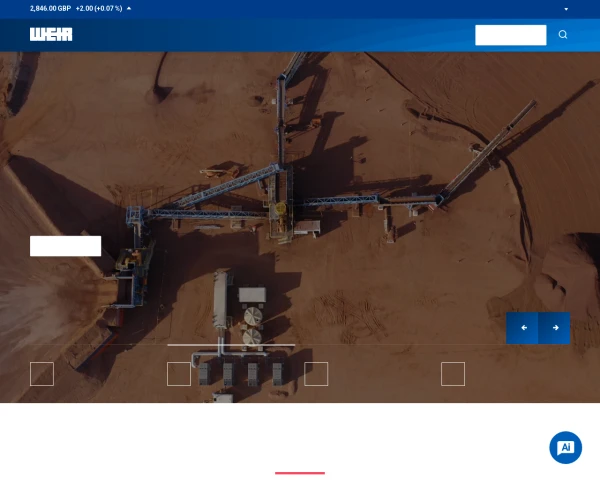Click the carousel progress bar line
Image resolution: width=600 pixels, height=480 pixels.
(x=231, y=345)
